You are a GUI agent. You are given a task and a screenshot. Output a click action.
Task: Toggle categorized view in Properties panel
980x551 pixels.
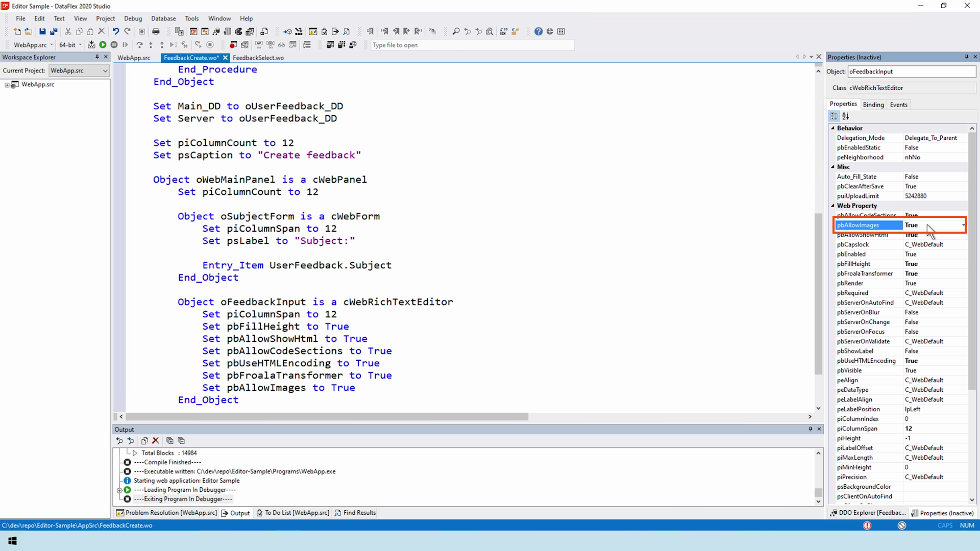(834, 116)
